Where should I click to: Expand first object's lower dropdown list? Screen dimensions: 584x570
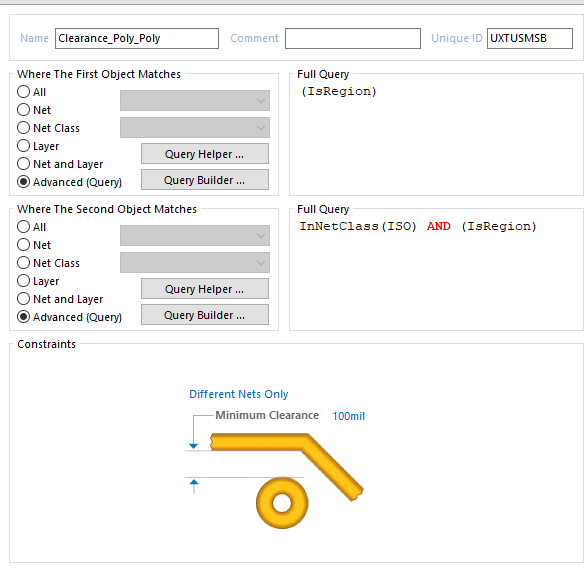click(195, 128)
